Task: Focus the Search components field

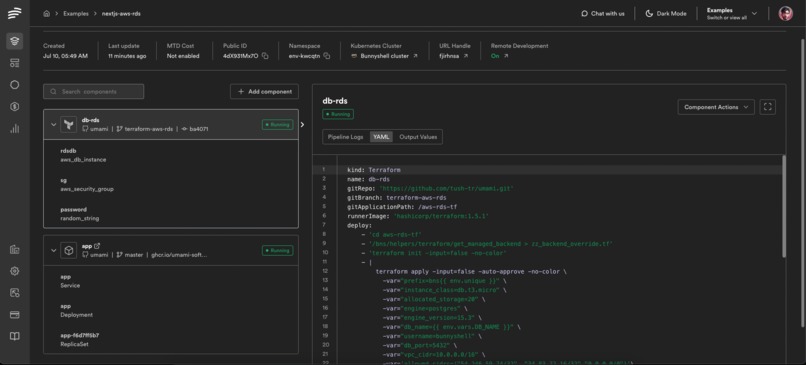Action: point(94,92)
